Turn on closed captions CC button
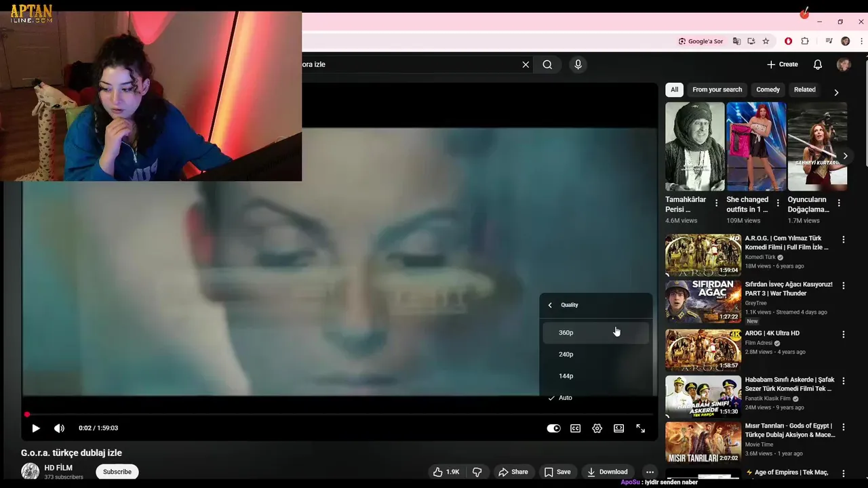868x488 pixels. pyautogui.click(x=576, y=428)
